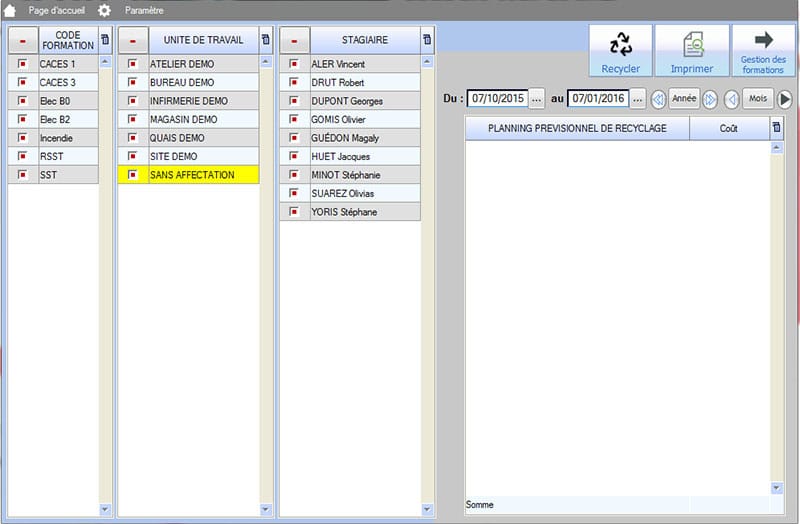Toggle YORIS Stéphane checkbox
The height and width of the screenshot is (524, 800).
[x=294, y=211]
